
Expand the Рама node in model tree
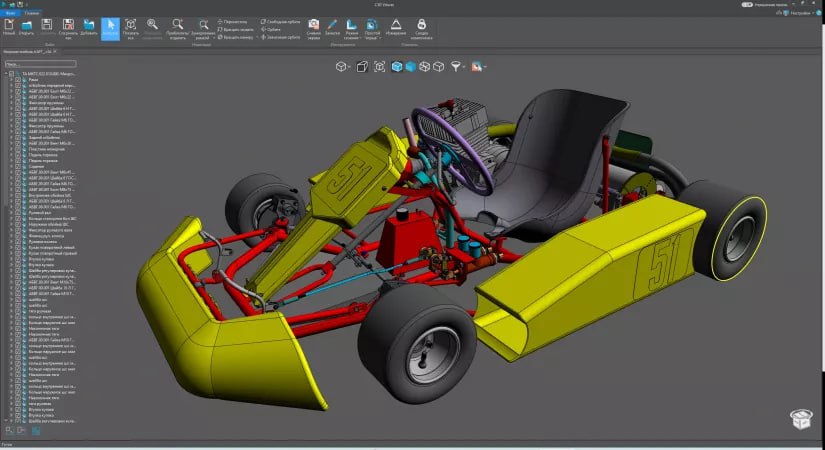10,80
